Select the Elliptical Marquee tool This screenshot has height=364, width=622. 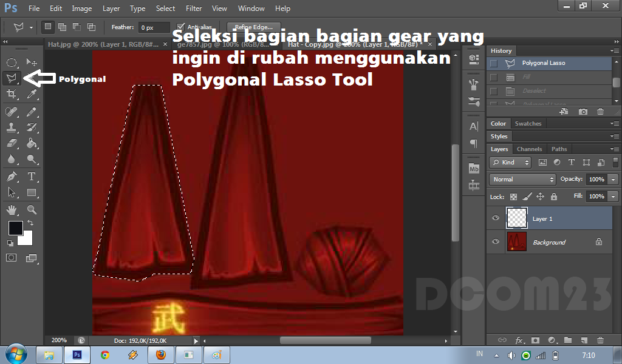[x=12, y=62]
